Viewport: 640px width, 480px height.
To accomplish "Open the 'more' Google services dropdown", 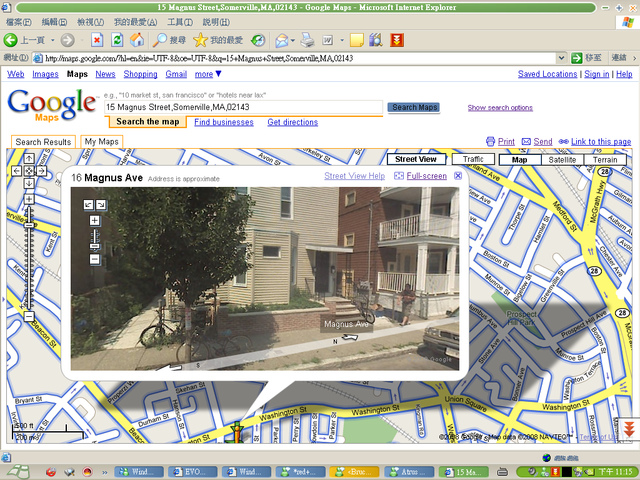I will point(208,74).
